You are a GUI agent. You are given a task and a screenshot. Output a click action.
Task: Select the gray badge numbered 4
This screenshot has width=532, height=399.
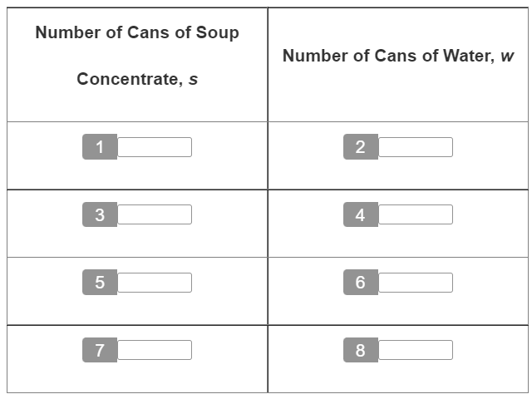tap(361, 214)
